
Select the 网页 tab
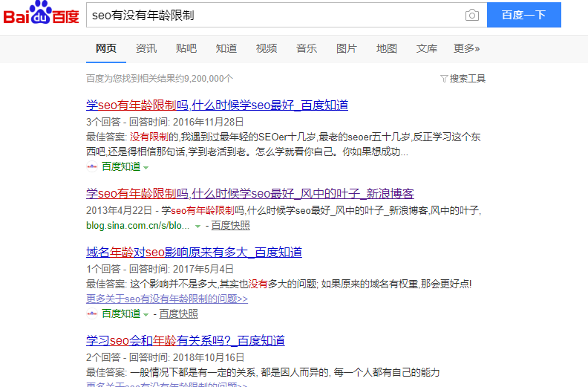pos(106,48)
